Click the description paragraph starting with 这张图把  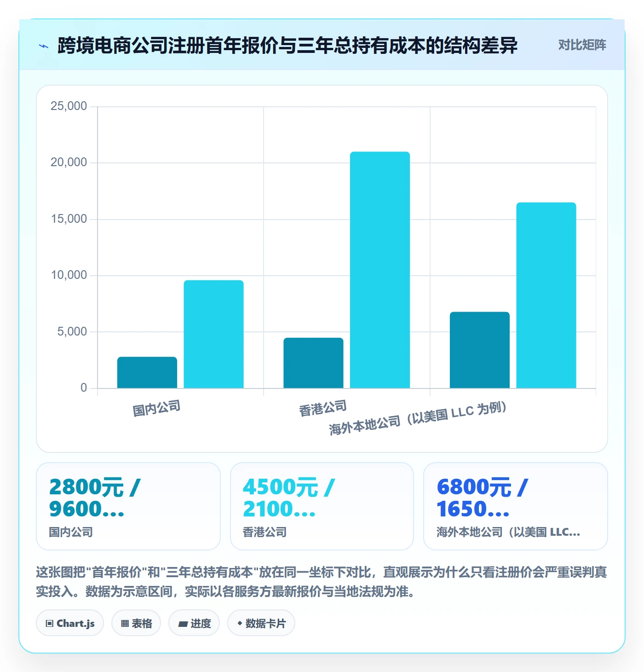pyautogui.click(x=322, y=582)
